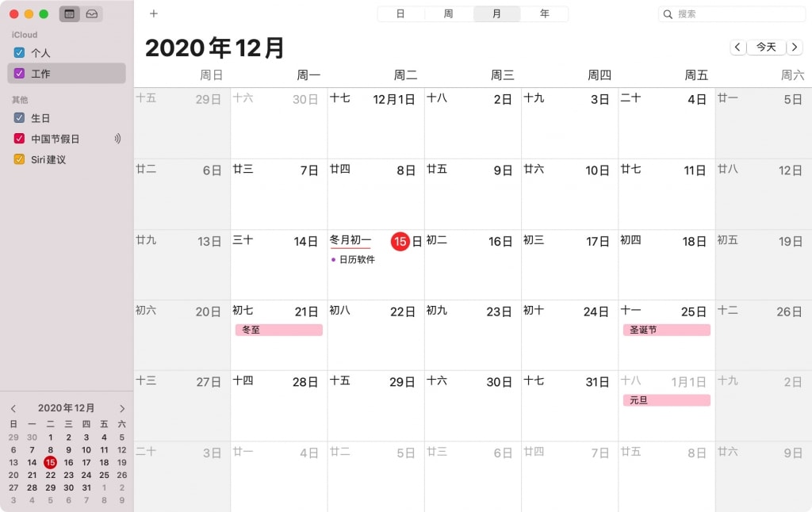This screenshot has height=512, width=812.
Task: Click the calendar list sidebar icon
Action: [70, 14]
